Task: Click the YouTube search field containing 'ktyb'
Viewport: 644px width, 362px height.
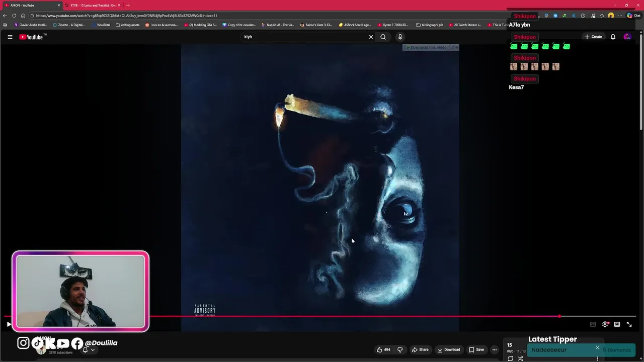Action: [304, 37]
